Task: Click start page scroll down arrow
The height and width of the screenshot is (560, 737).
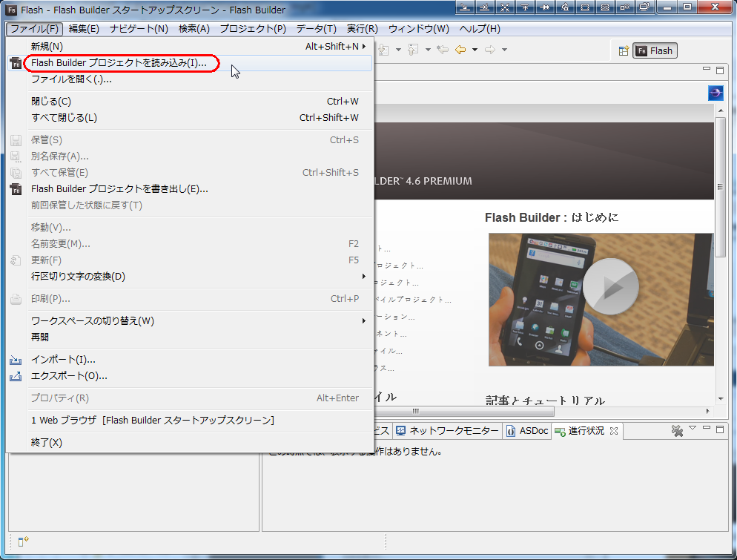Action: coord(720,399)
